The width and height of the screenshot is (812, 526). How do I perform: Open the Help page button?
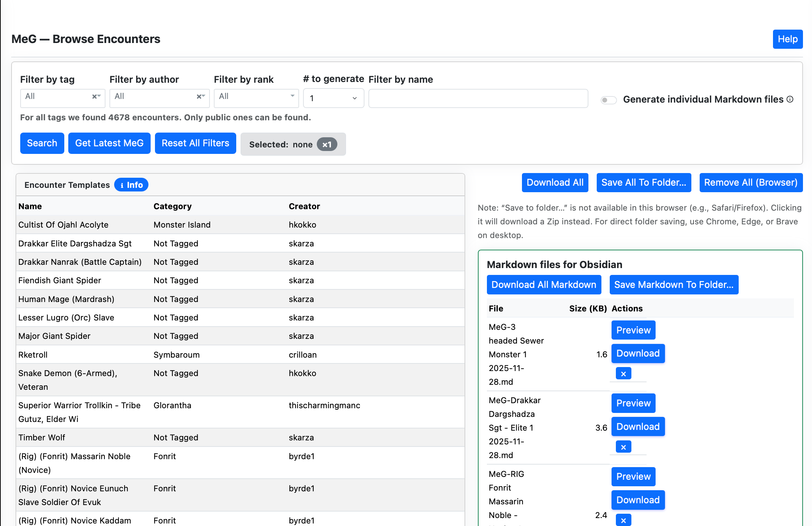click(787, 39)
